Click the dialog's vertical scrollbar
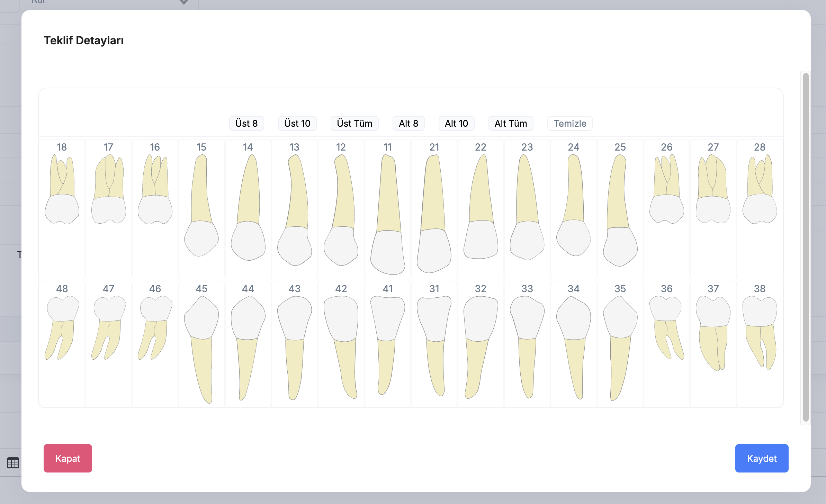This screenshot has width=826, height=504. pos(806,247)
